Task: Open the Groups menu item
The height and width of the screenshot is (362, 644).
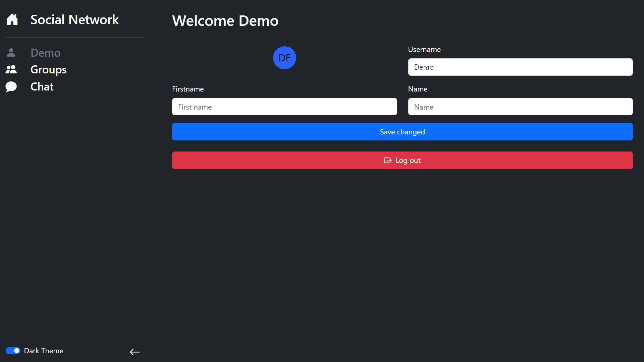Action: [48, 69]
